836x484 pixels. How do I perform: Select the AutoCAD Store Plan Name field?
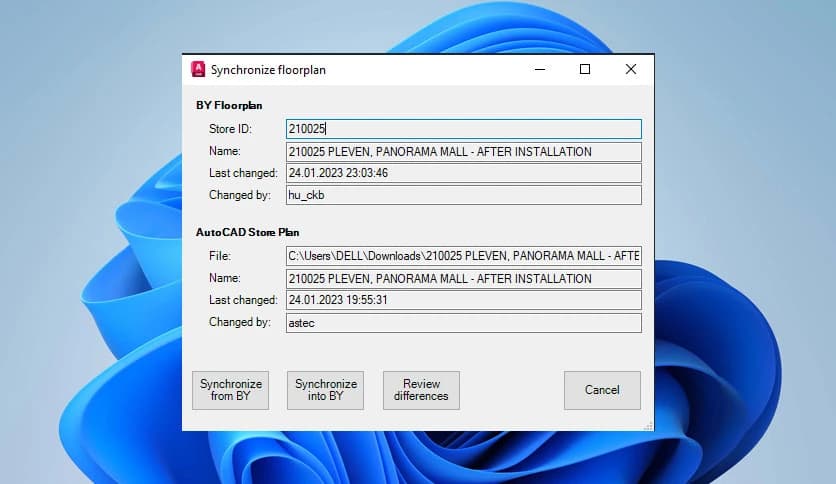[x=463, y=279]
